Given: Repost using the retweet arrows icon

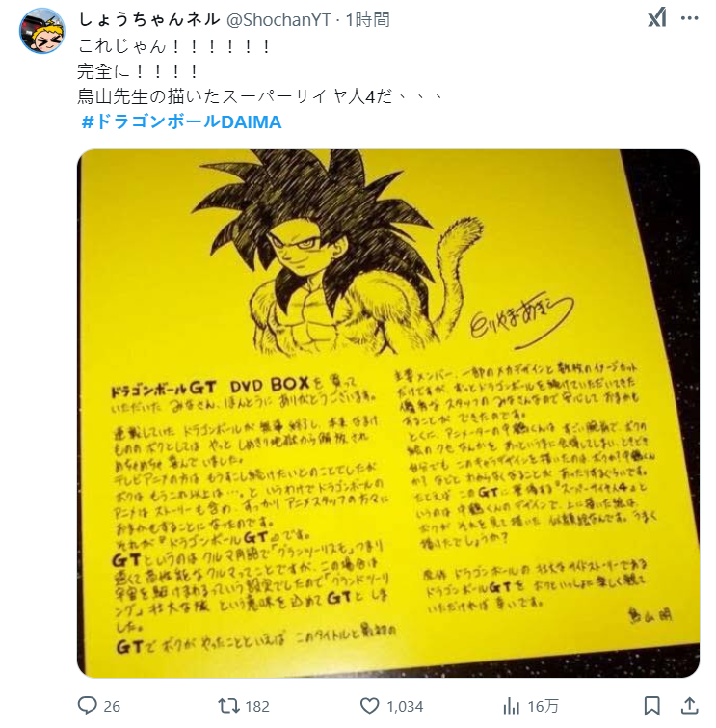Looking at the screenshot, I should pyautogui.click(x=229, y=706).
